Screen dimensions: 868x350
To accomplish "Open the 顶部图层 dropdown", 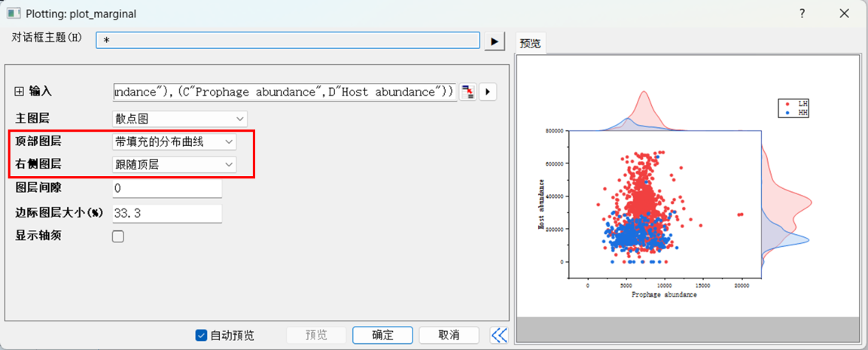I will pos(174,142).
